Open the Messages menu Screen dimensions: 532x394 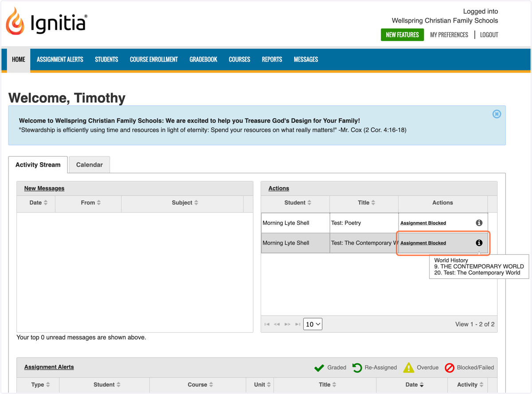point(306,59)
